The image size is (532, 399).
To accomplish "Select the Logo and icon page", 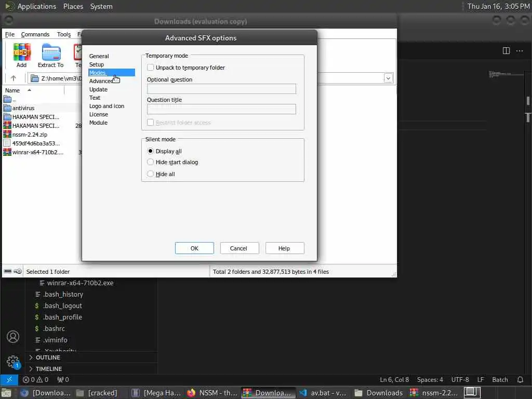I will tap(107, 106).
